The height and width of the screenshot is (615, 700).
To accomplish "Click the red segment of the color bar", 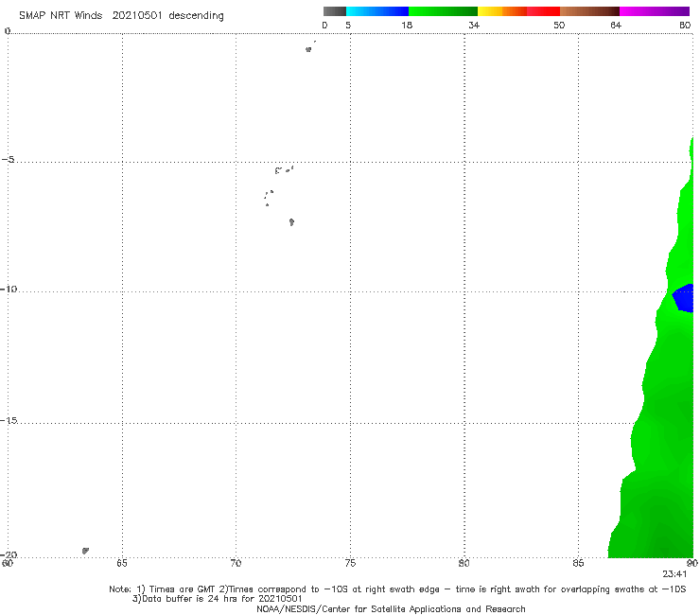I will (x=543, y=11).
